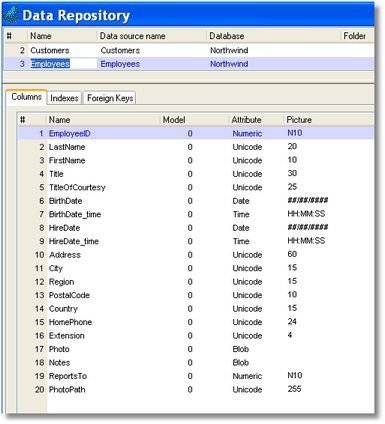Click the Attribute column header
This screenshot has width=385, height=424.
(246, 120)
